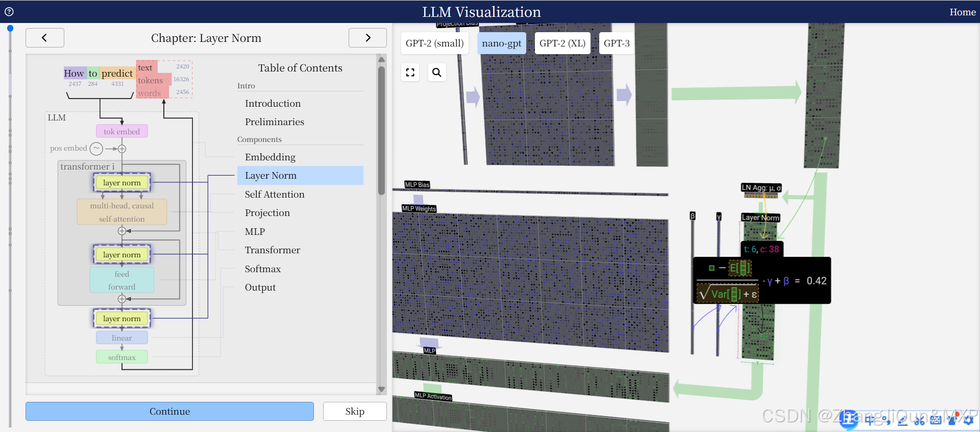
Task: Click the 'How' token word
Action: pyautogui.click(x=74, y=73)
